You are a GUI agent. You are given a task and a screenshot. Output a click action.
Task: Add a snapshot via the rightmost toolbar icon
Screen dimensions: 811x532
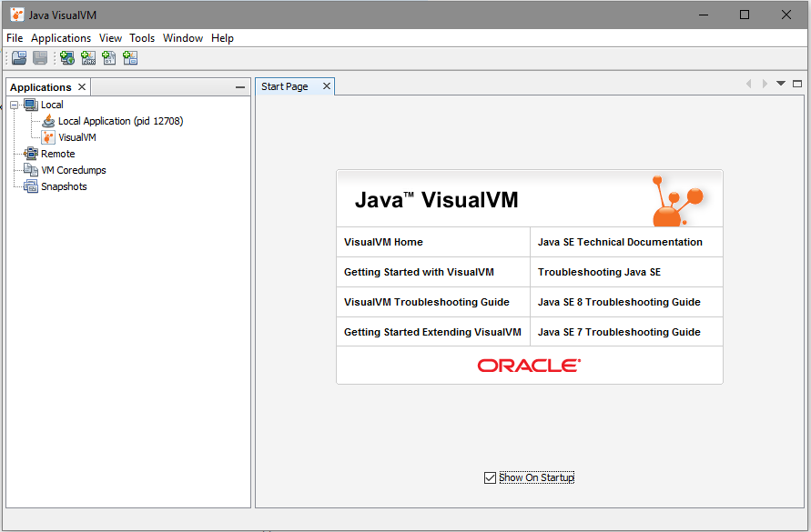[130, 57]
